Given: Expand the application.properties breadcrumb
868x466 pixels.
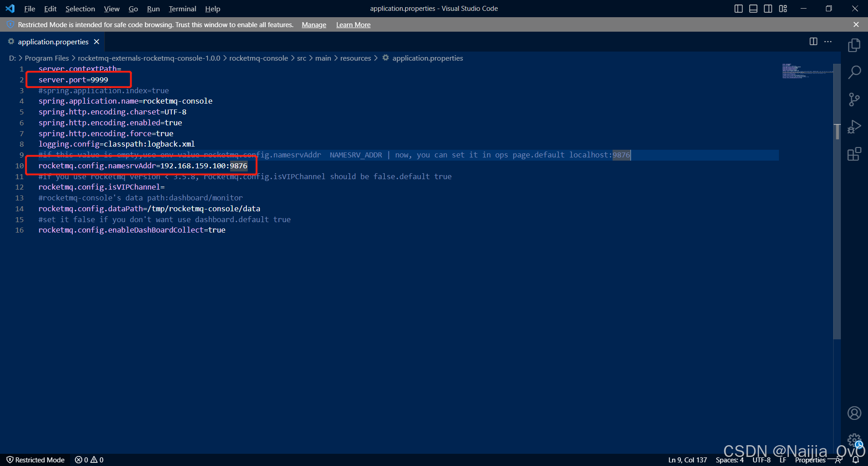Looking at the screenshot, I should pos(427,58).
